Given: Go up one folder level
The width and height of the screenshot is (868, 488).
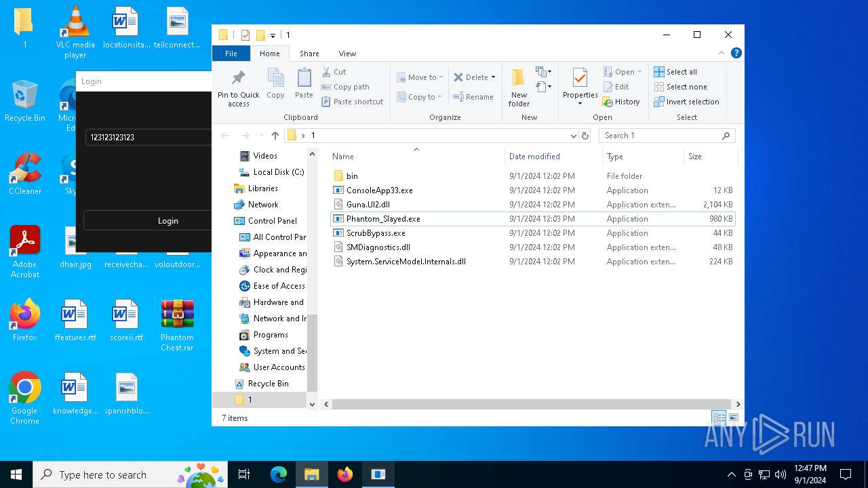Looking at the screenshot, I should (x=275, y=136).
